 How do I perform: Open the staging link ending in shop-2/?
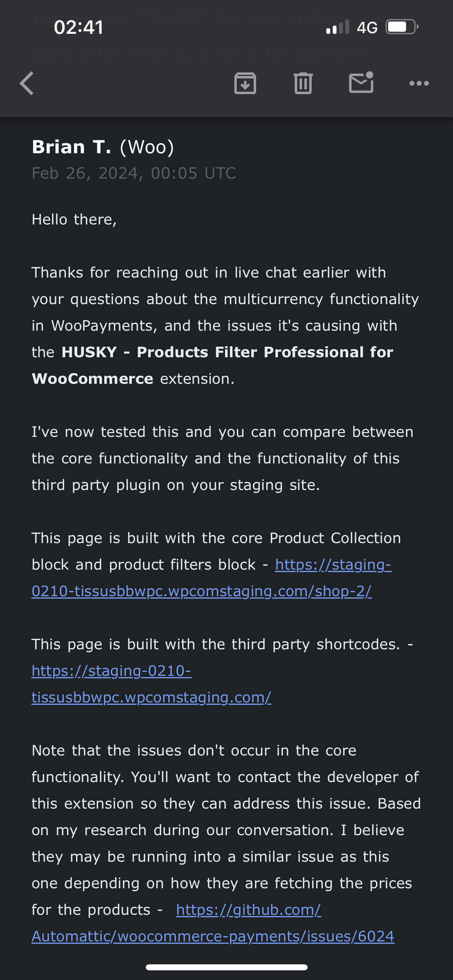coord(201,591)
